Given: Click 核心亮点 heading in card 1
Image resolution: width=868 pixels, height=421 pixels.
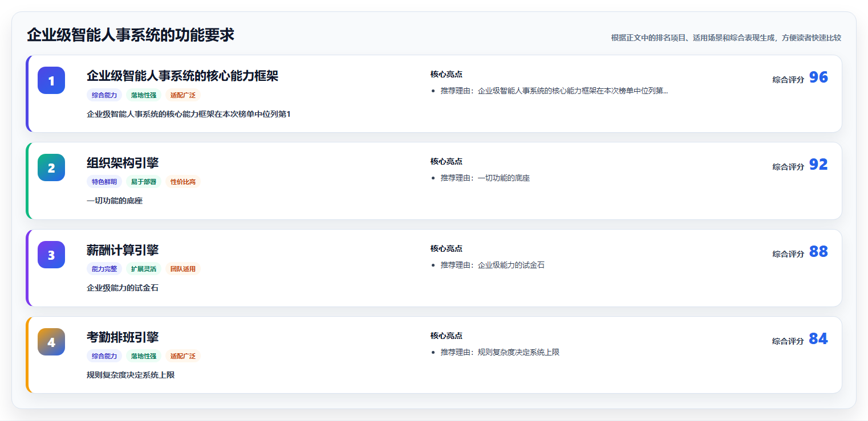Looking at the screenshot, I should pos(447,74).
